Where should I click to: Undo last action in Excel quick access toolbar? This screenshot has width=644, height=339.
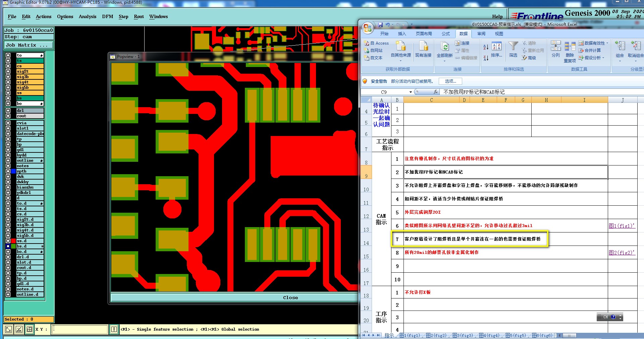[x=388, y=25]
